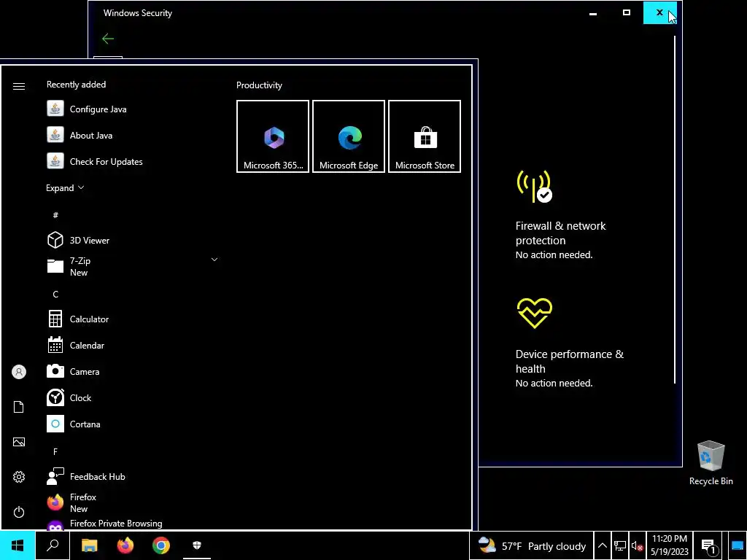Close the Windows Security window

pos(659,13)
